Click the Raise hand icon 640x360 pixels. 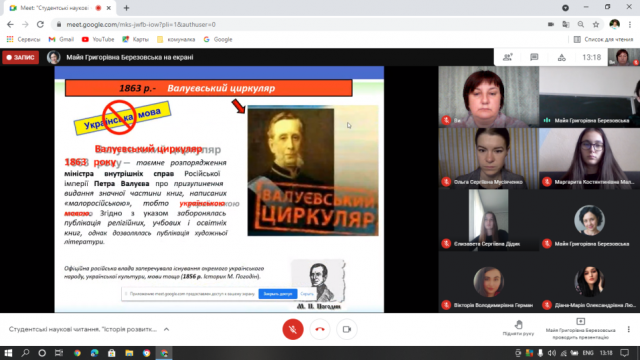click(518, 328)
